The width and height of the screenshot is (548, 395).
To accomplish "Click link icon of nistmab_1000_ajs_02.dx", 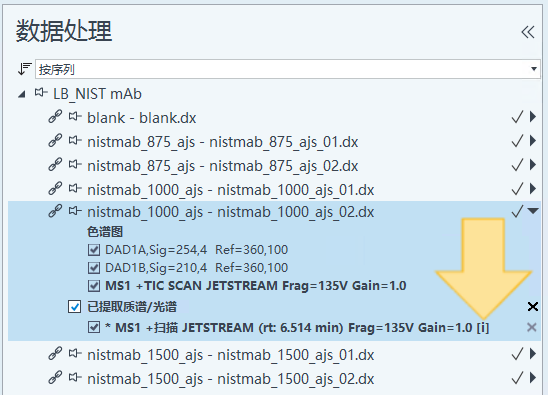I will click(x=55, y=211).
